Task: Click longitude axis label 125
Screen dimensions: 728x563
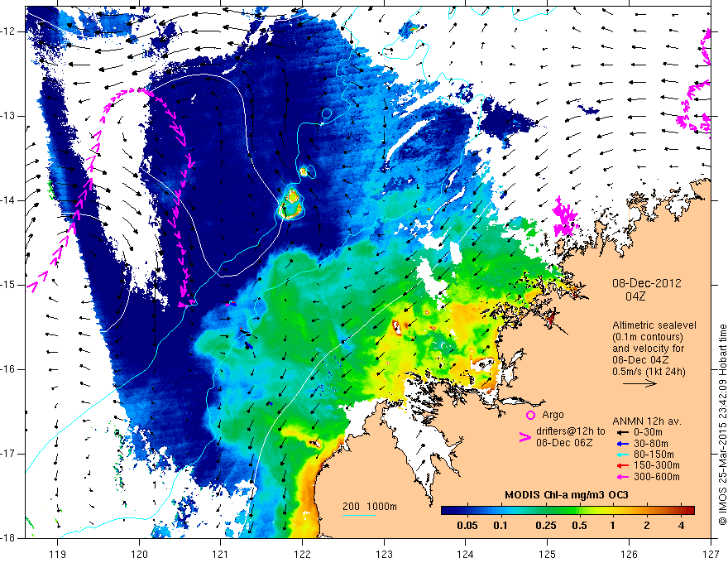Action: (548, 555)
